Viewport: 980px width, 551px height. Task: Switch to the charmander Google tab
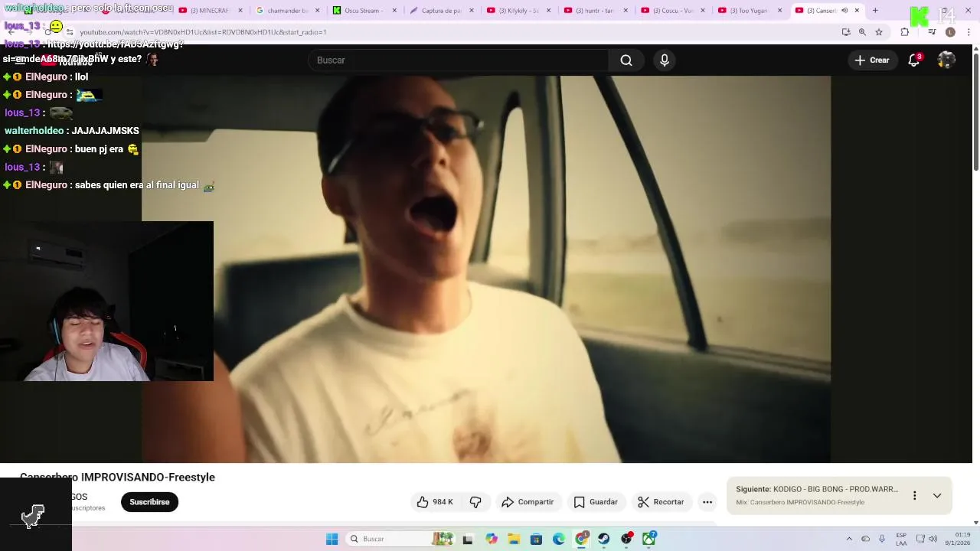(288, 11)
